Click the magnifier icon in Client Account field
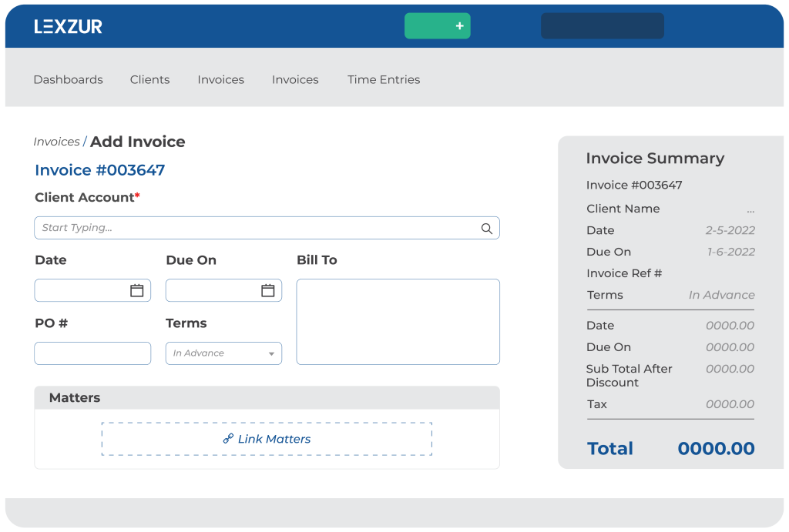Screen dimensions: 789x532 point(487,228)
